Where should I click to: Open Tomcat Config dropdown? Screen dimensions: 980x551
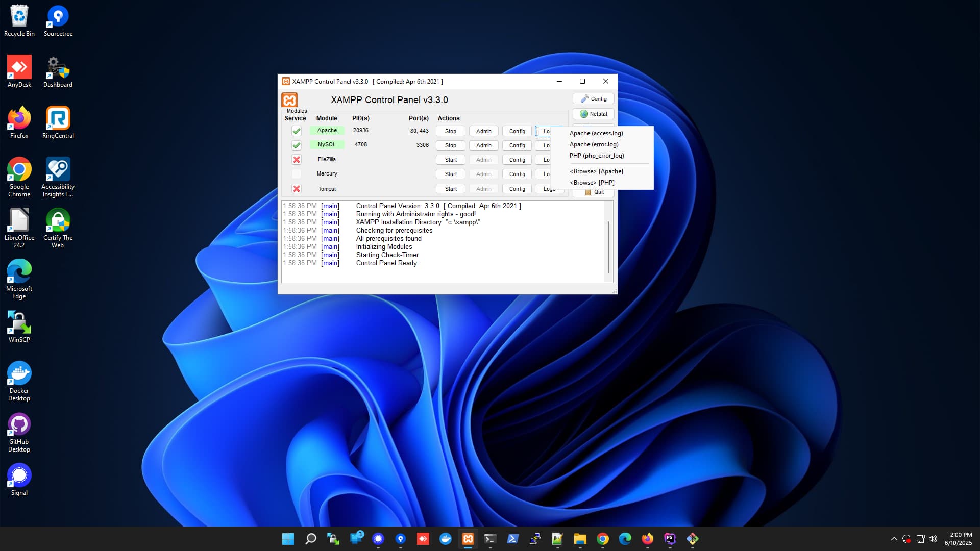(x=517, y=189)
